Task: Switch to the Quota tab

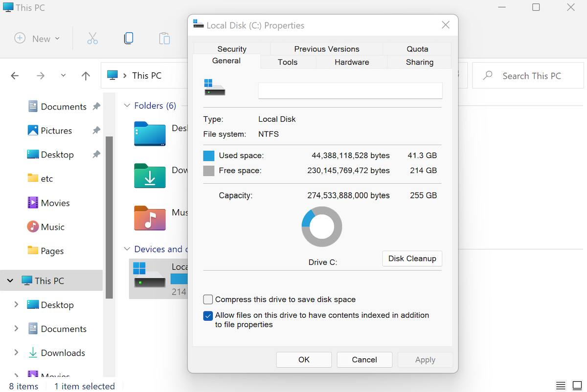Action: click(x=417, y=49)
